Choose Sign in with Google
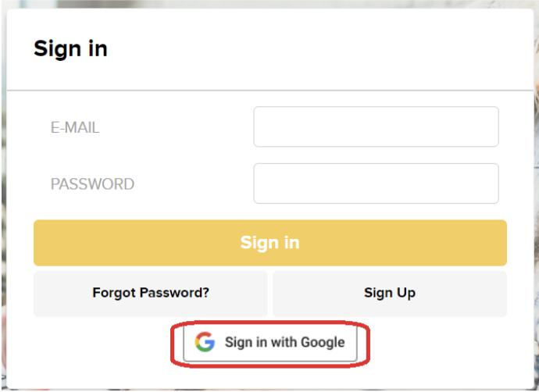 point(270,342)
